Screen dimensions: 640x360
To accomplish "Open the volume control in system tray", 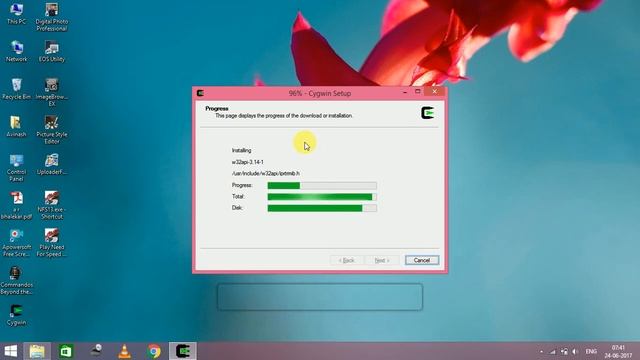I will pyautogui.click(x=575, y=351).
